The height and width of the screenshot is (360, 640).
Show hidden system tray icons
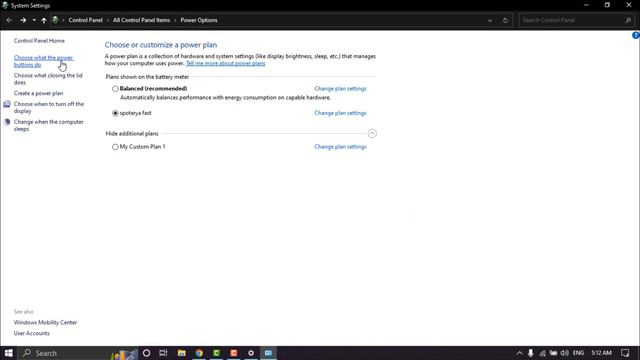(519, 353)
